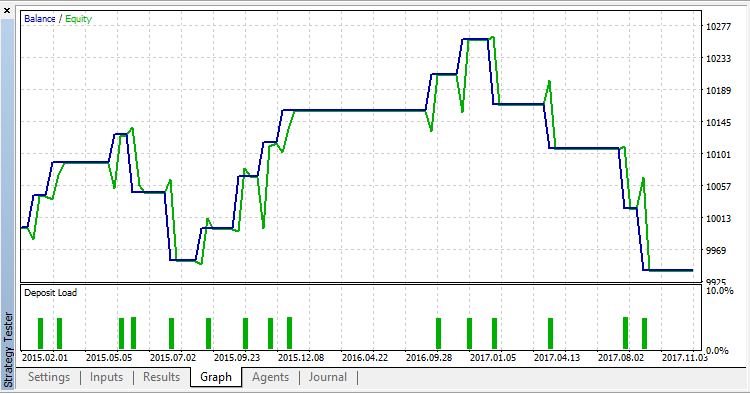
Task: Click the 10057 axis value
Action: 718,186
